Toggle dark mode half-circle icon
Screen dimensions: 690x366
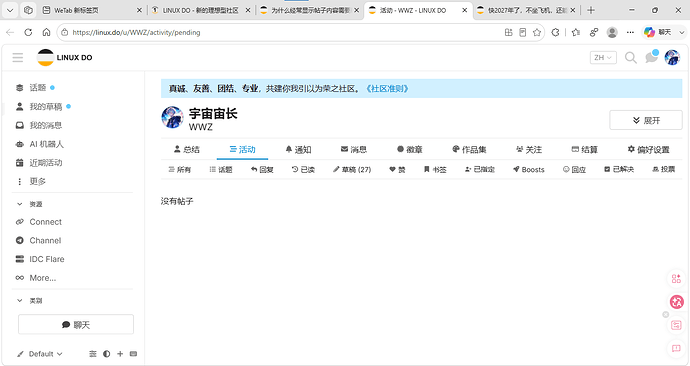coord(106,354)
